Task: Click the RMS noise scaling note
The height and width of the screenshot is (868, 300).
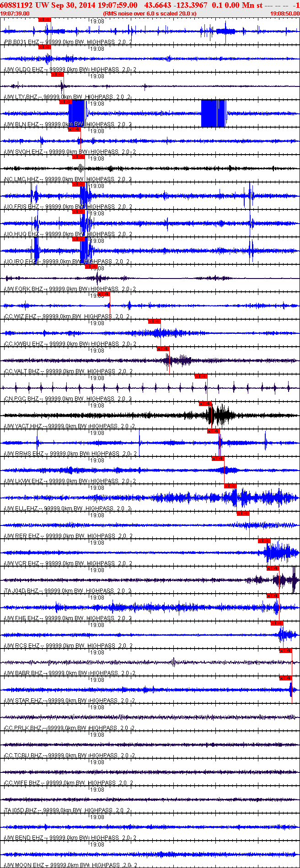Action: pyautogui.click(x=150, y=14)
